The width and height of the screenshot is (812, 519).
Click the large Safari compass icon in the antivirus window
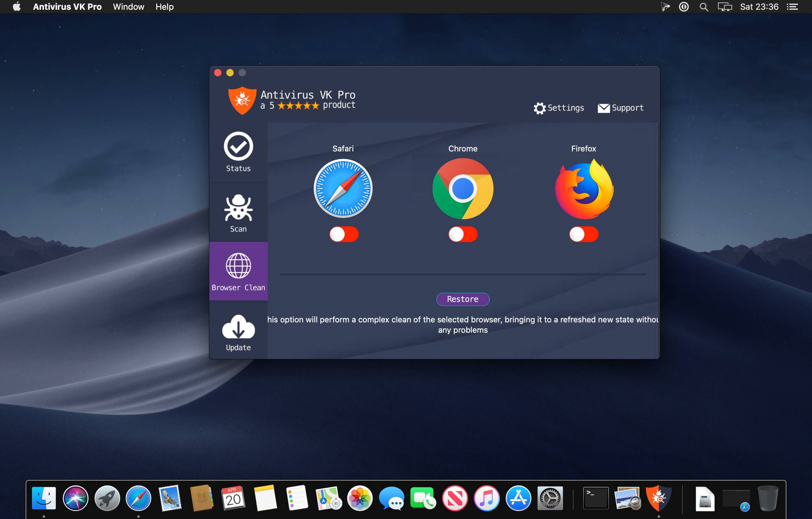343,188
